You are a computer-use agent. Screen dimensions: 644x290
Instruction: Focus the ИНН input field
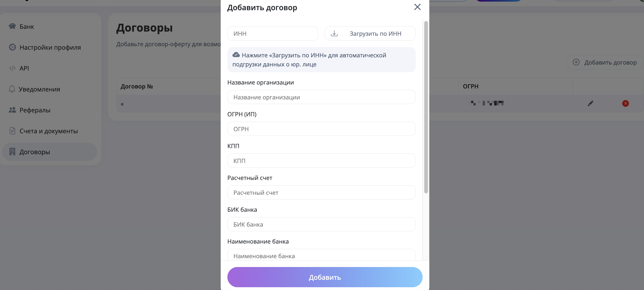point(272,34)
